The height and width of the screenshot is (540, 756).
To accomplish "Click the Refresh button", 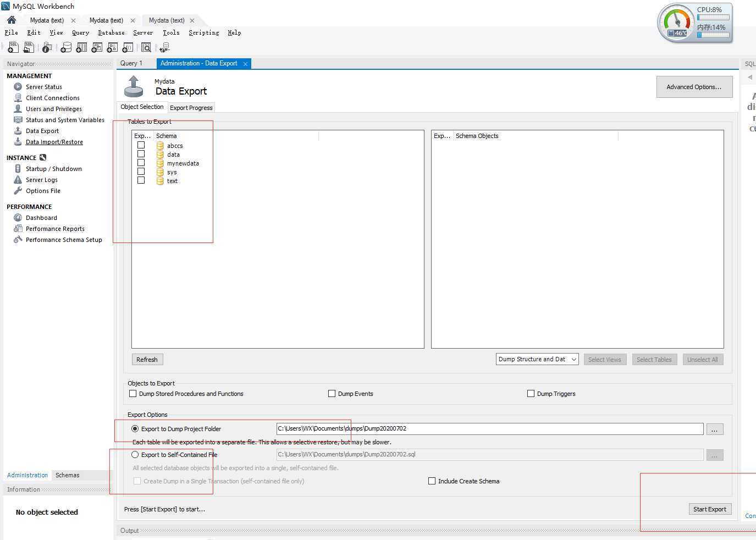I will (x=147, y=360).
